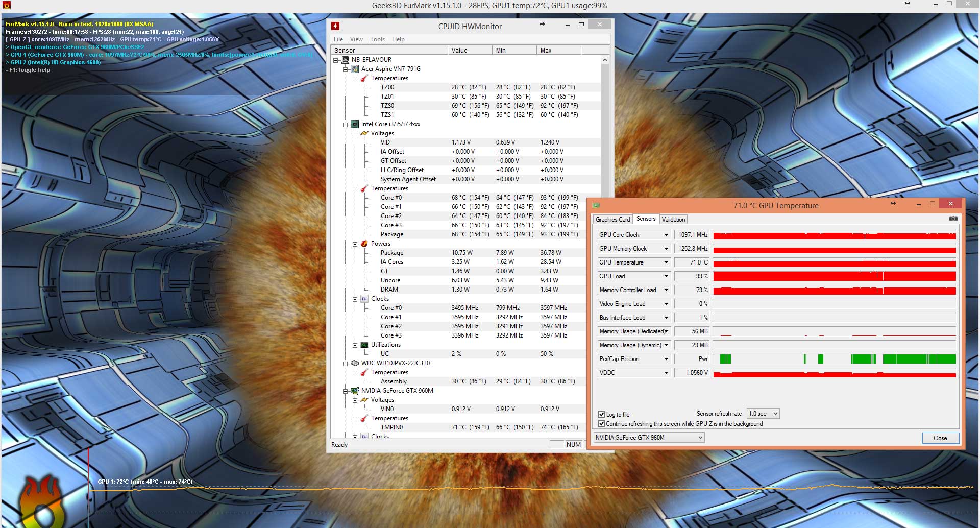This screenshot has width=980, height=528.
Task: Click the Min column header
Action: (x=514, y=50)
